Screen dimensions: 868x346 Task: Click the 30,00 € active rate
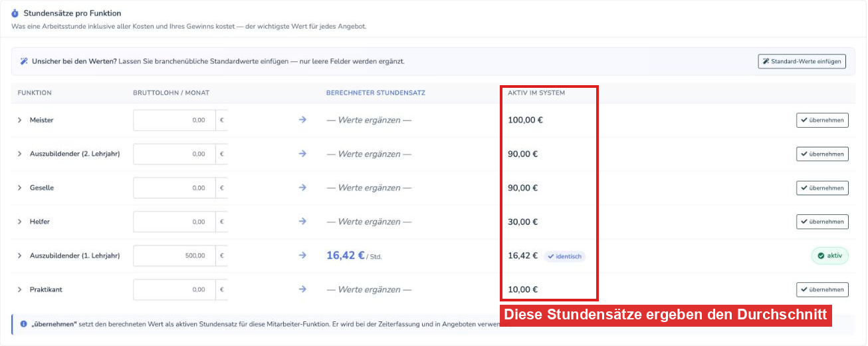(523, 222)
